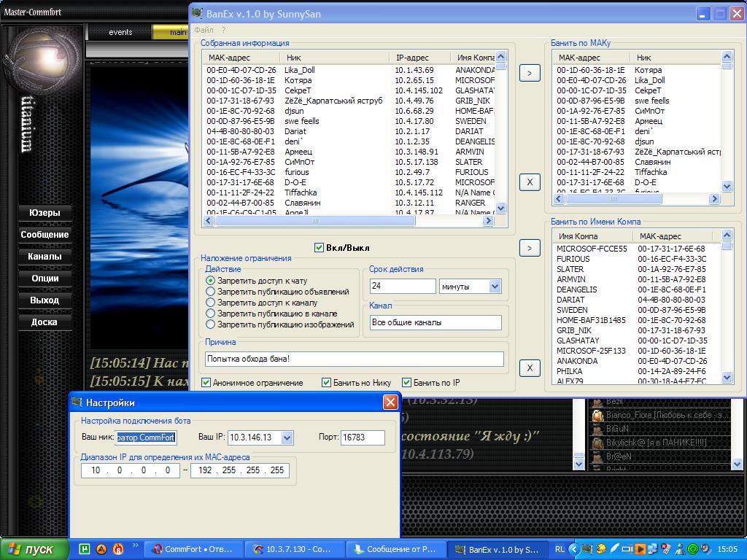Open the 'минуты' time unit dropdown
Screen dimensions: 747x560
[495, 287]
